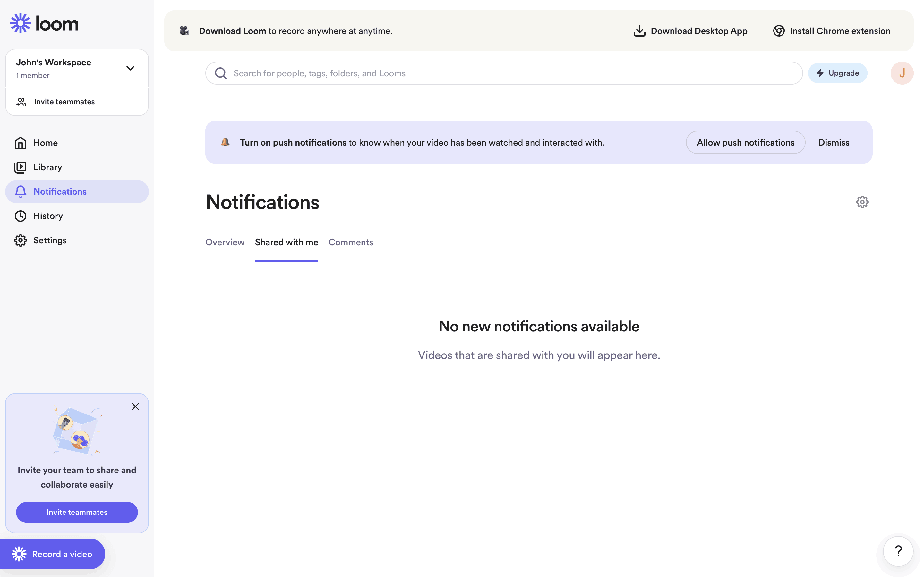
Task: Close the invite teammates popup
Action: [x=135, y=406]
